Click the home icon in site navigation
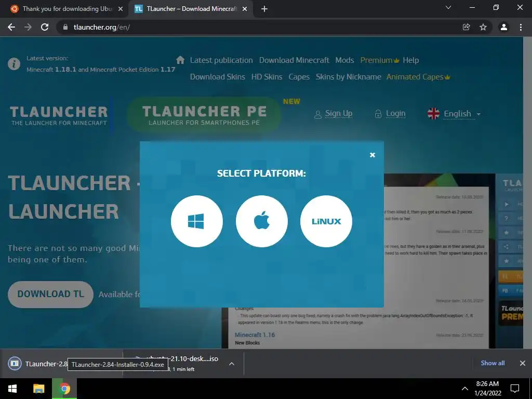The height and width of the screenshot is (399, 532). click(180, 60)
